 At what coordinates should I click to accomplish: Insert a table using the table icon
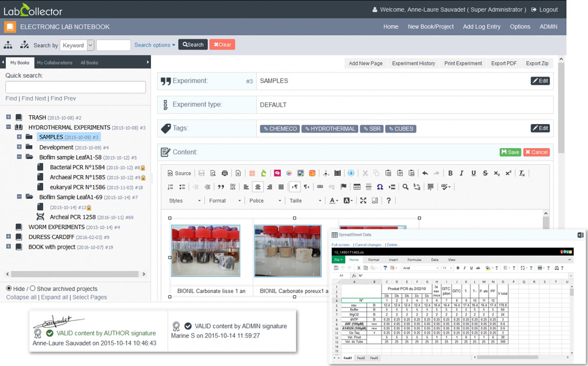click(x=357, y=187)
